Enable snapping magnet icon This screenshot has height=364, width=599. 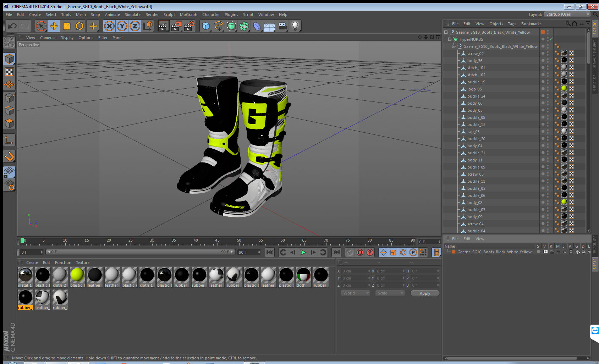coord(9,156)
